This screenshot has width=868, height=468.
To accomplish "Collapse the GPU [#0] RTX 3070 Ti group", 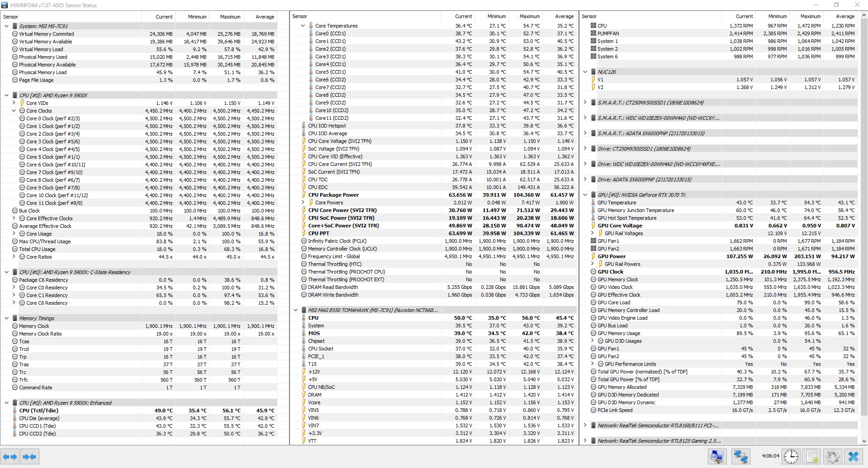I will pyautogui.click(x=585, y=195).
